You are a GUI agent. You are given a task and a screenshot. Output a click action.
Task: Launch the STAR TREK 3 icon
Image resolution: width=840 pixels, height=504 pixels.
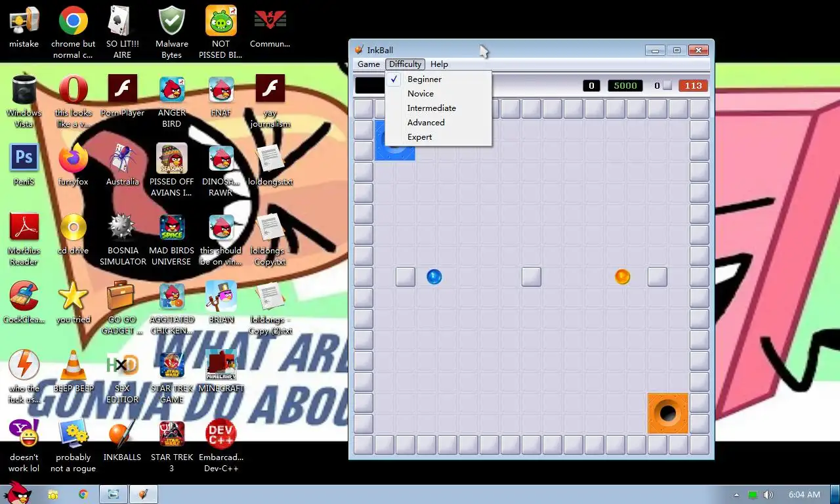(172, 445)
